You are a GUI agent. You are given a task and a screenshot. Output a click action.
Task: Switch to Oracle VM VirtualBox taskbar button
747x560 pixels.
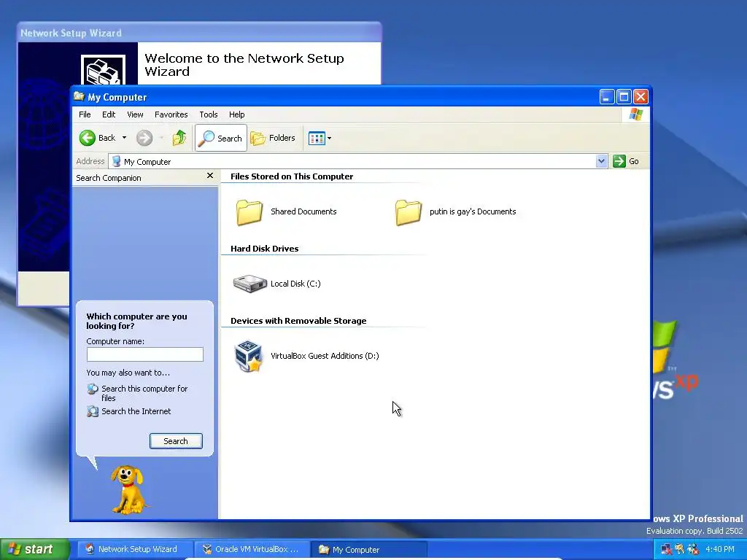pyautogui.click(x=252, y=549)
